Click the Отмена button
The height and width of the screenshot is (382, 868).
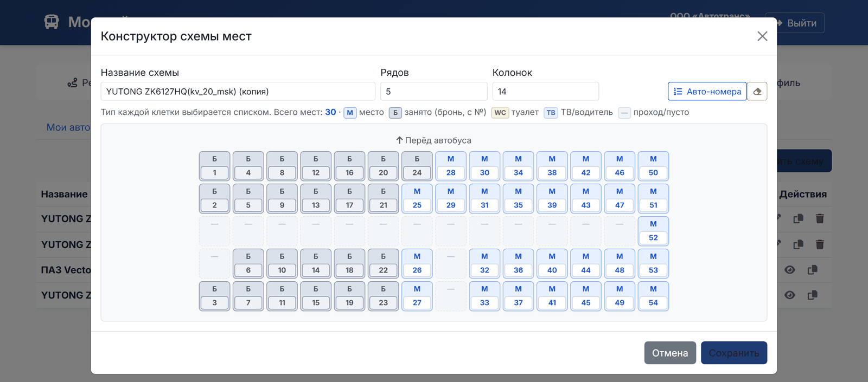pos(670,353)
